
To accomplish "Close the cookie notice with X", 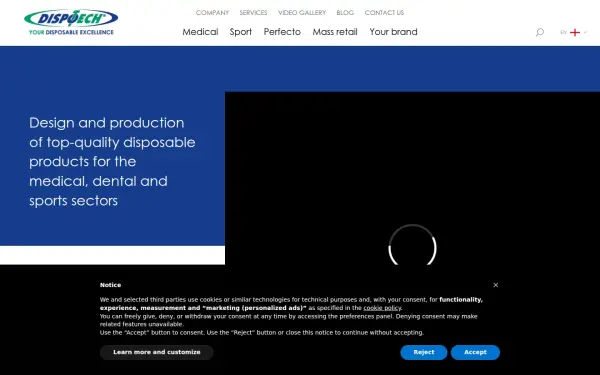I will tap(496, 285).
